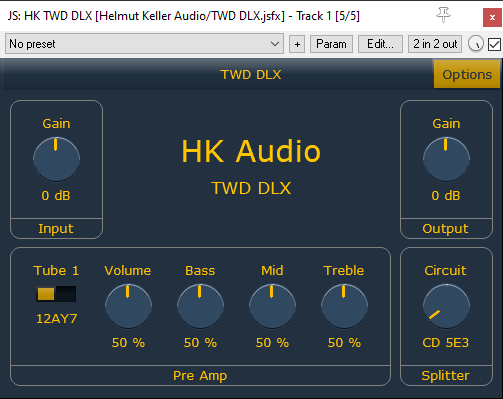
Task: Click the TWD DLX header title
Action: (x=251, y=75)
